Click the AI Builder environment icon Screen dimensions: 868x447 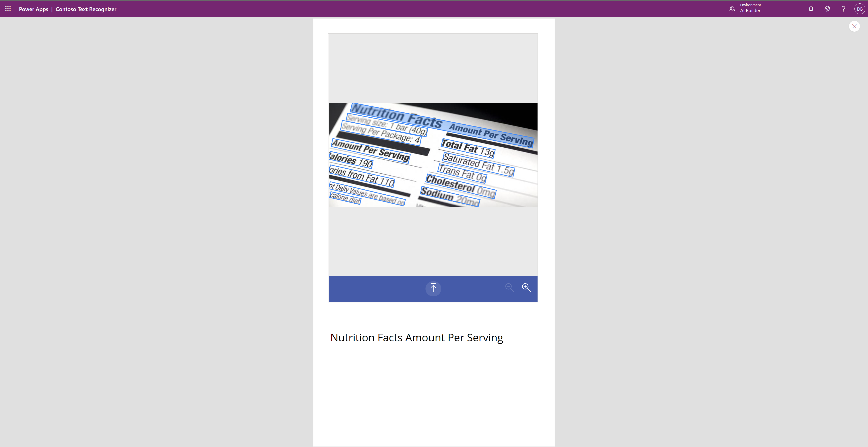tap(733, 9)
